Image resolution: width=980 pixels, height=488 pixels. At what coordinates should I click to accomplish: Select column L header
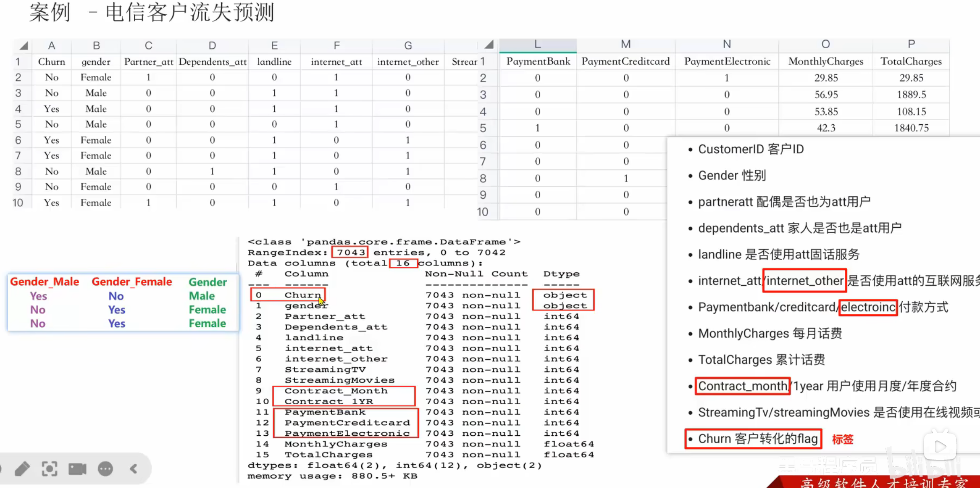(x=538, y=44)
